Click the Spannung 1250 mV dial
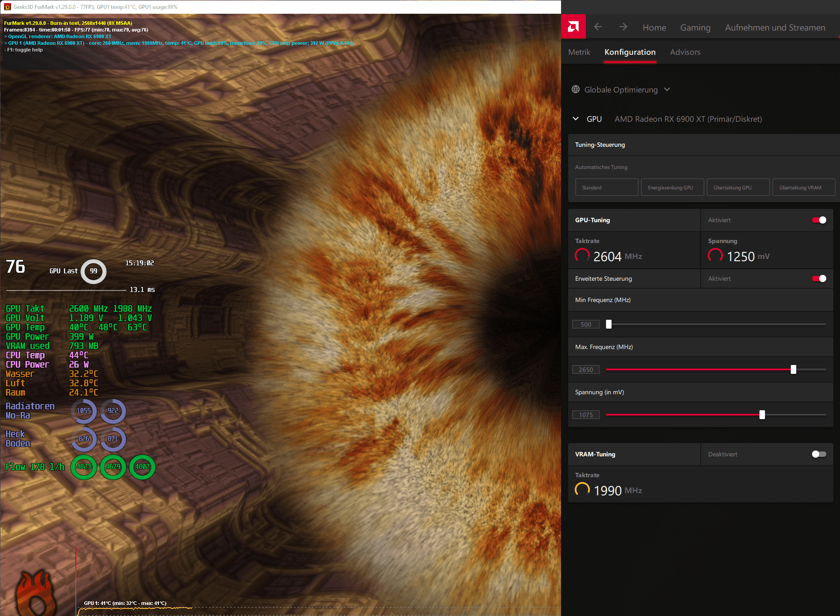840x616 pixels. pyautogui.click(x=715, y=255)
